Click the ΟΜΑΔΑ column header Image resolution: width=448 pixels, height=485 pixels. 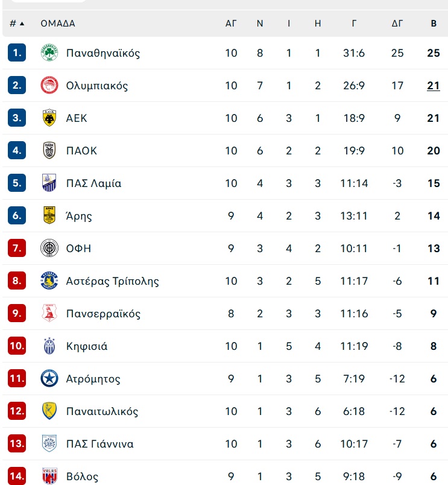(58, 24)
